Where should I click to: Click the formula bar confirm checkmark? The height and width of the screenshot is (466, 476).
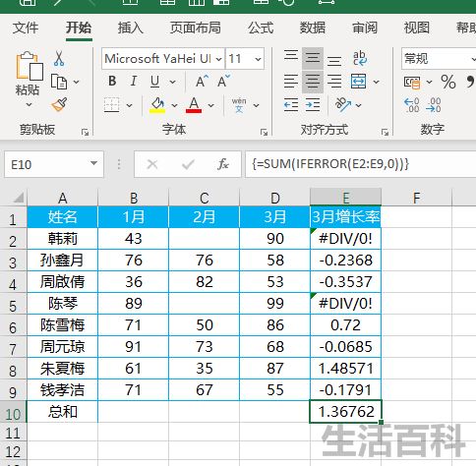point(188,164)
